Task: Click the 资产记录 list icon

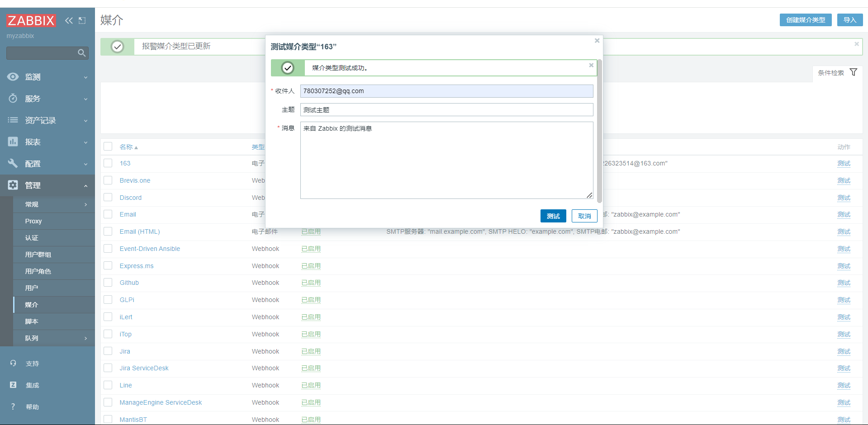Action: 13,120
